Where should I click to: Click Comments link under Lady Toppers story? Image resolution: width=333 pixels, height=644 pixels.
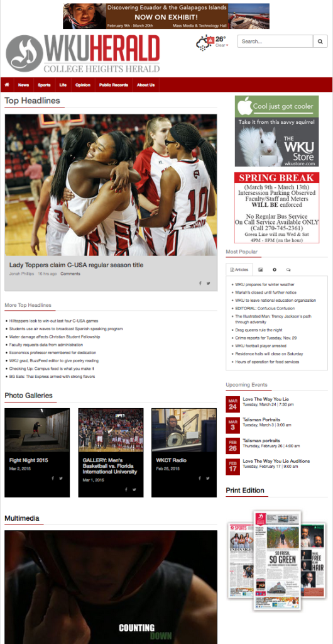70,274
